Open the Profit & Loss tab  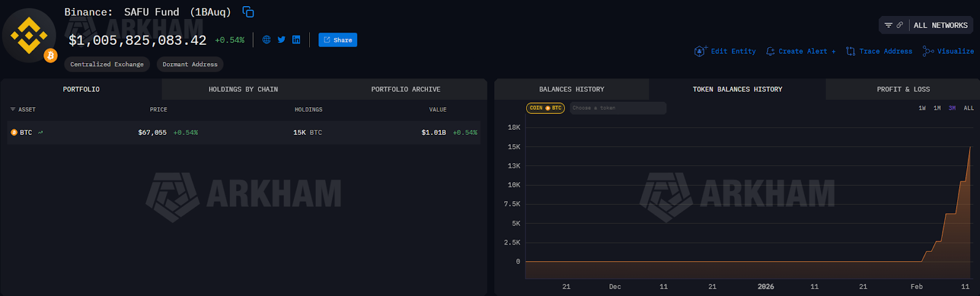click(903, 89)
